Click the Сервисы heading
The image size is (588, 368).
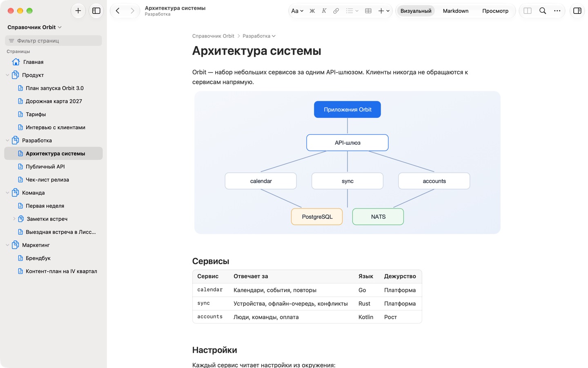[211, 261]
